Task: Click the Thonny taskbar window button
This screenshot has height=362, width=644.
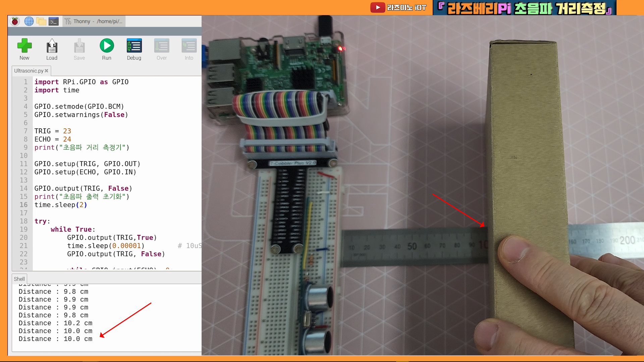Action: point(94,21)
